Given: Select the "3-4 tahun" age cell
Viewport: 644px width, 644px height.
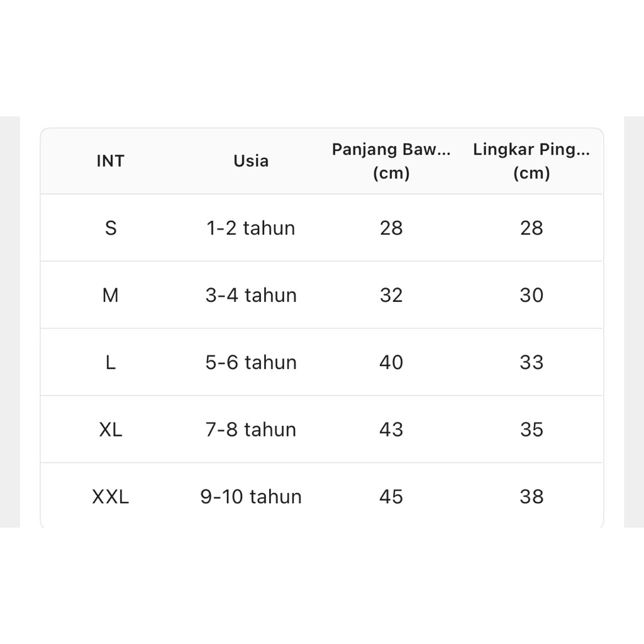Looking at the screenshot, I should click(251, 295).
